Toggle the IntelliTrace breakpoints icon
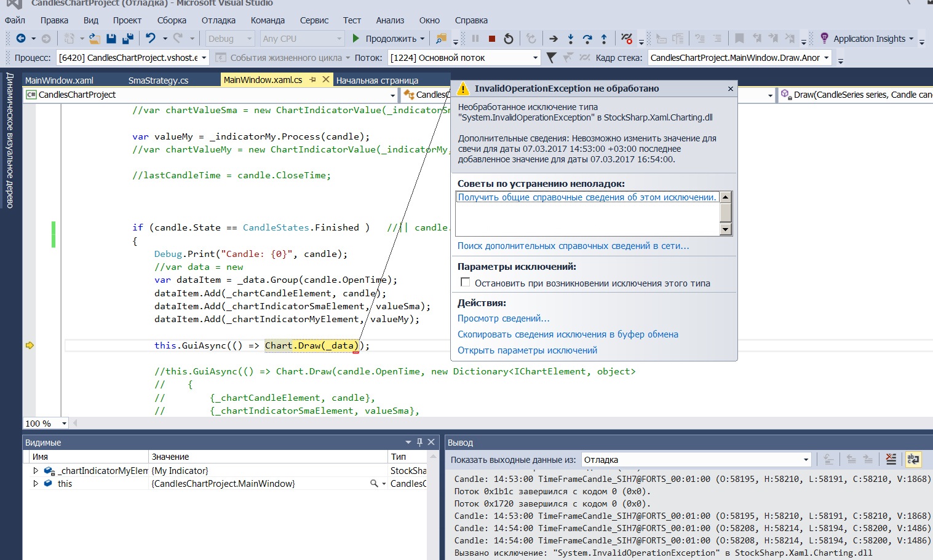 627,39
